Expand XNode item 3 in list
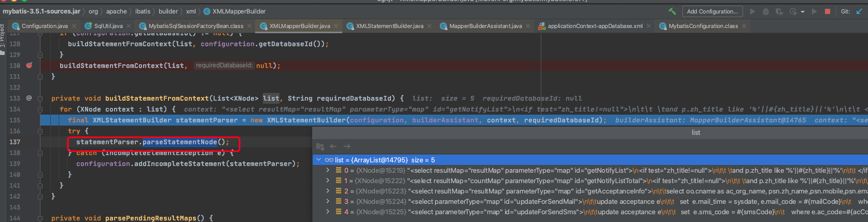This screenshot has width=868, height=222. pyautogui.click(x=327, y=201)
